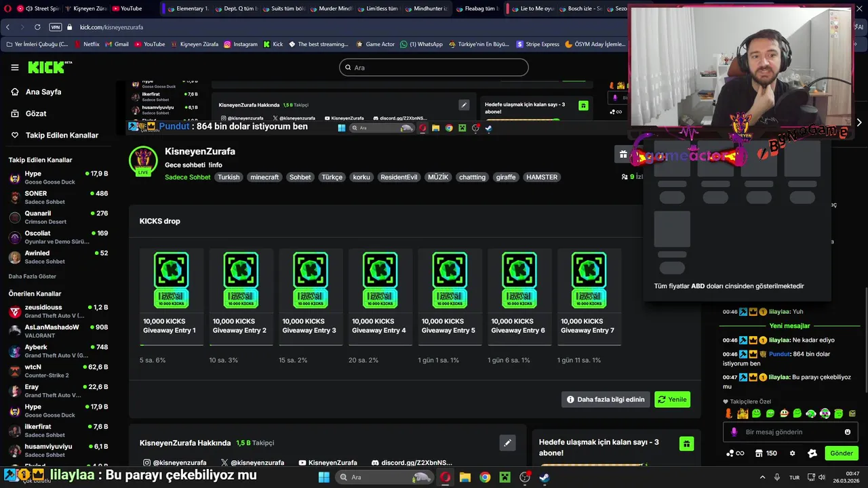Click Giveaway Entry 7 drop icon
This screenshot has height=488, width=868.
pyautogui.click(x=589, y=280)
